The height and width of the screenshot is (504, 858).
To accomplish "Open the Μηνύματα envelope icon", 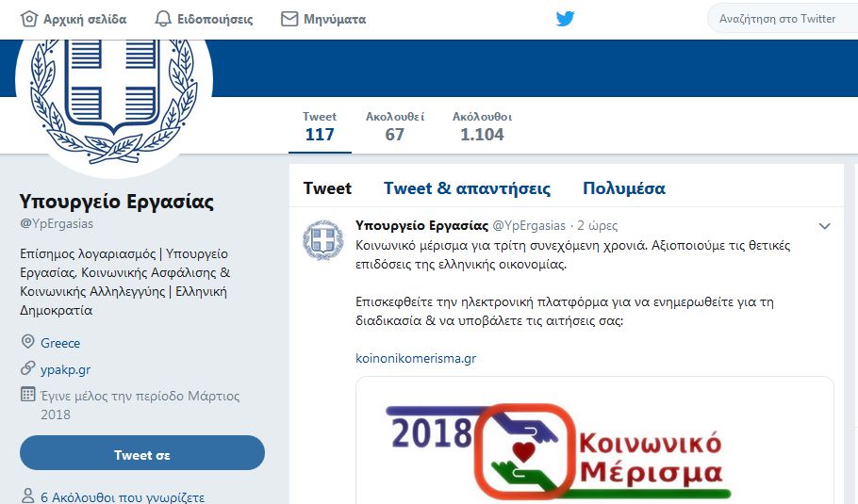I will point(289,19).
